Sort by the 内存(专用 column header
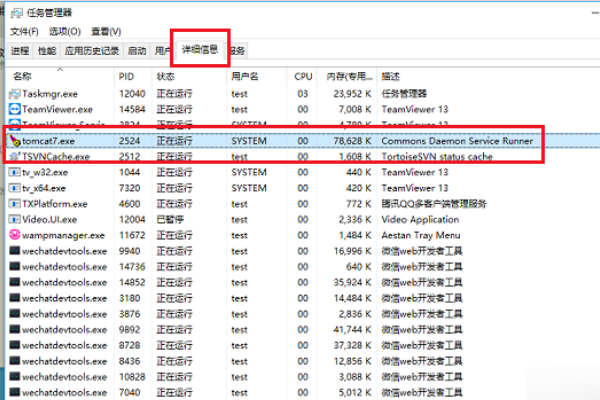The width and height of the screenshot is (600, 400). (349, 77)
